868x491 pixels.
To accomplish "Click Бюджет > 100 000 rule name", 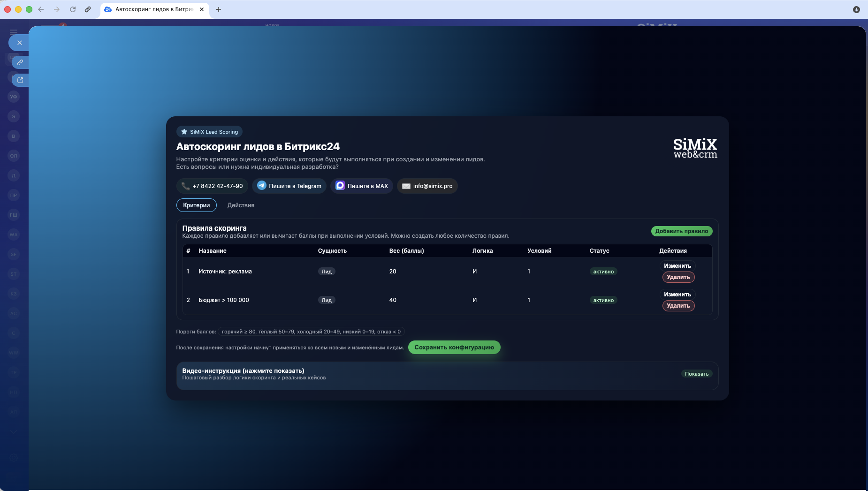I will point(224,300).
